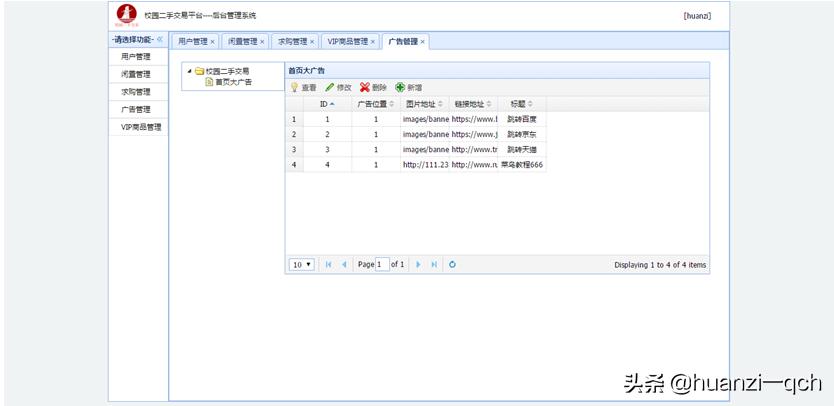
Task: Switch to the 闲置管理 tab
Action: click(x=243, y=42)
